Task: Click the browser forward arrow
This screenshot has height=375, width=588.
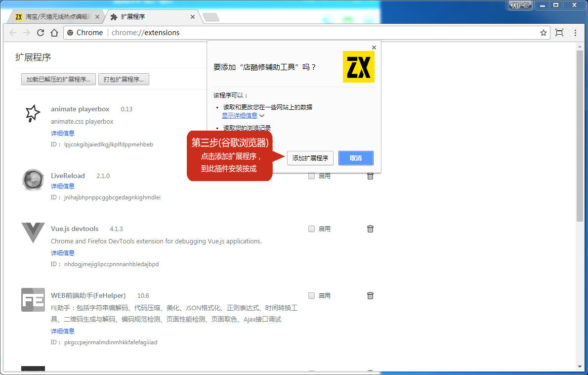Action: click(27, 33)
